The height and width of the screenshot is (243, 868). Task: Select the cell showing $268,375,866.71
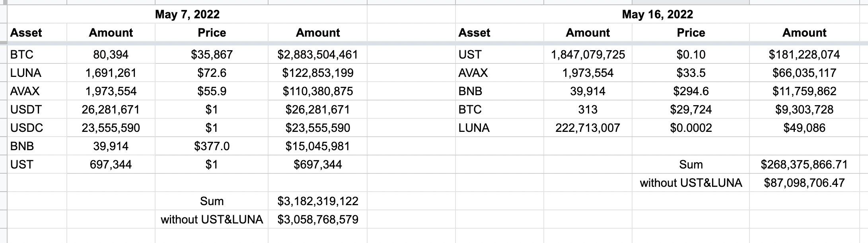(x=804, y=165)
